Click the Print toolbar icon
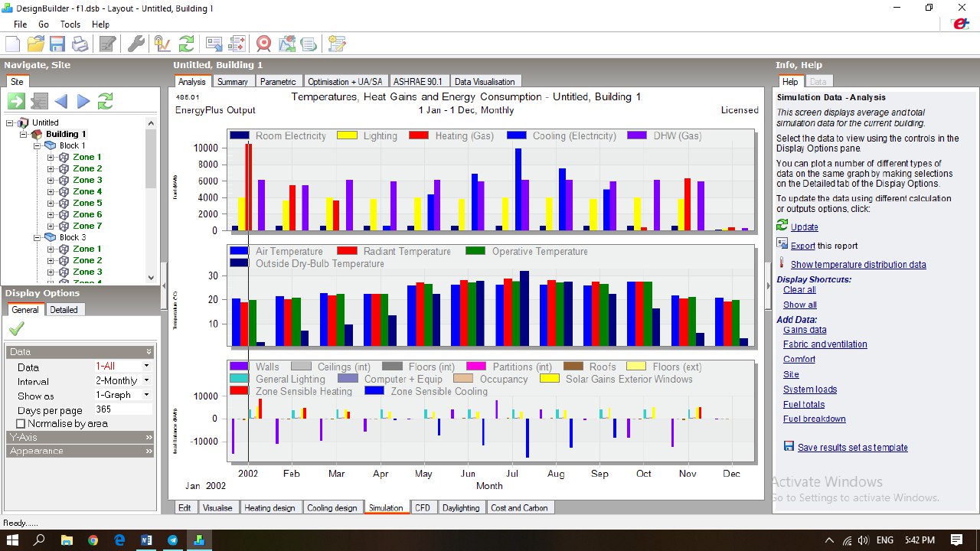This screenshot has width=980, height=551. pos(80,44)
